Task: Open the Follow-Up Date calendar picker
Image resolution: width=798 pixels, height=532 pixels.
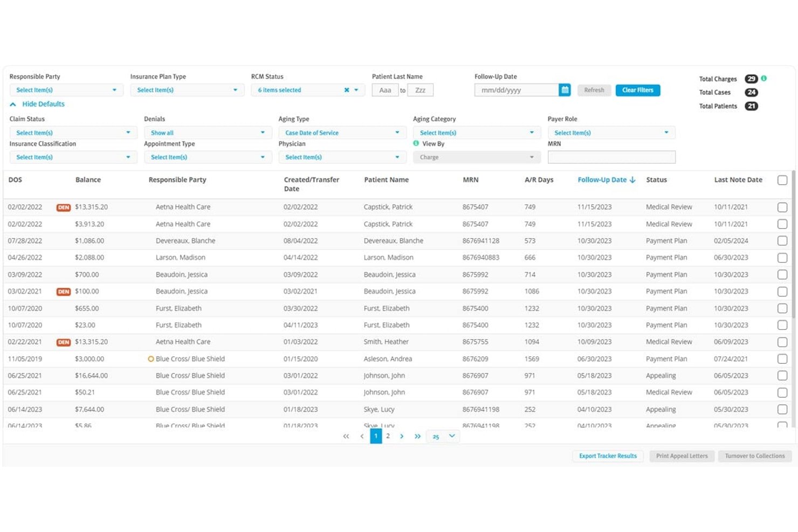Action: 565,90
